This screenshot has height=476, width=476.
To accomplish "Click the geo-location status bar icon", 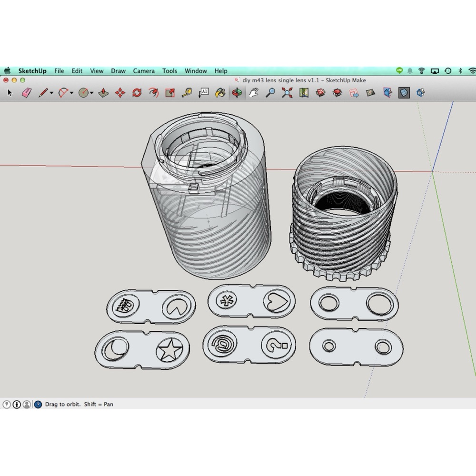I will coord(7,404).
